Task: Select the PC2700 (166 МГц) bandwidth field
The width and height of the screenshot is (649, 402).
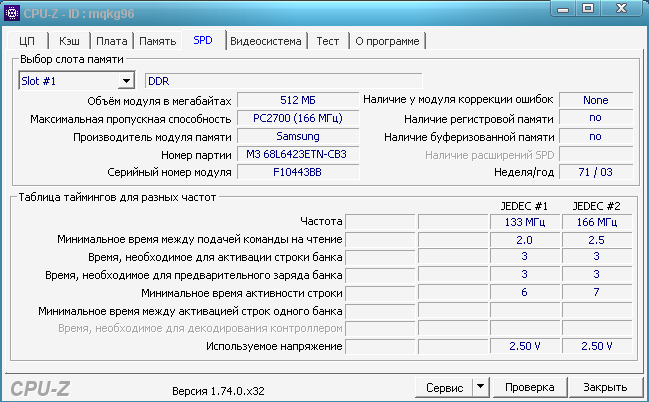Action: tap(297, 119)
